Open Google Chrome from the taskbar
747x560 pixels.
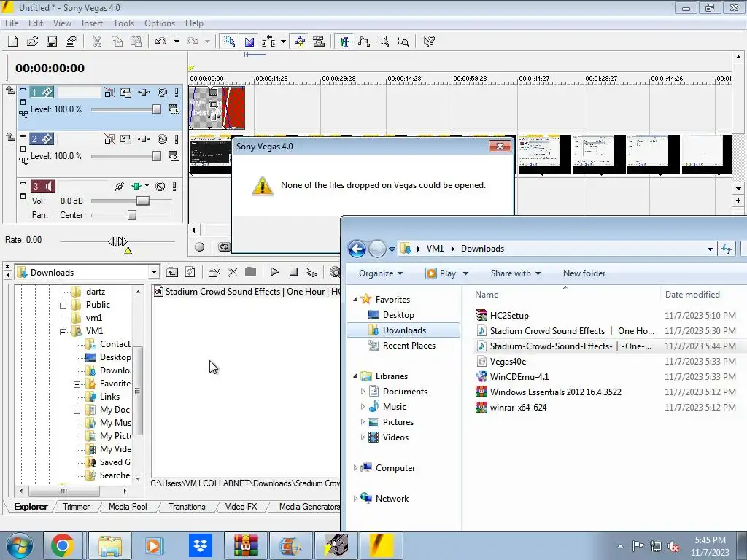pyautogui.click(x=63, y=545)
